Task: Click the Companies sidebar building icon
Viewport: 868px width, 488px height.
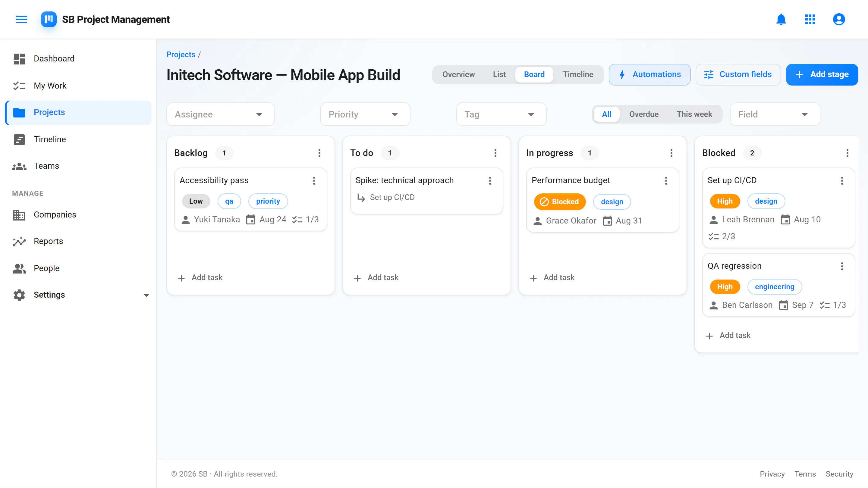Action: (x=19, y=214)
